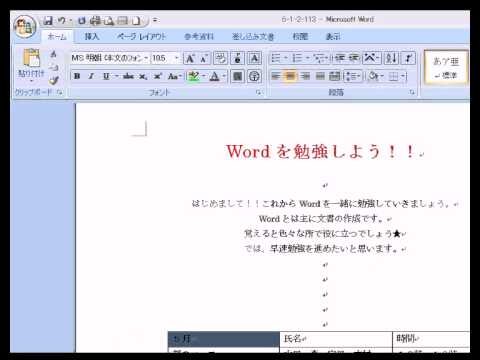The width and height of the screenshot is (480, 360).
Task: Toggle bold formatting
Action: (77, 76)
